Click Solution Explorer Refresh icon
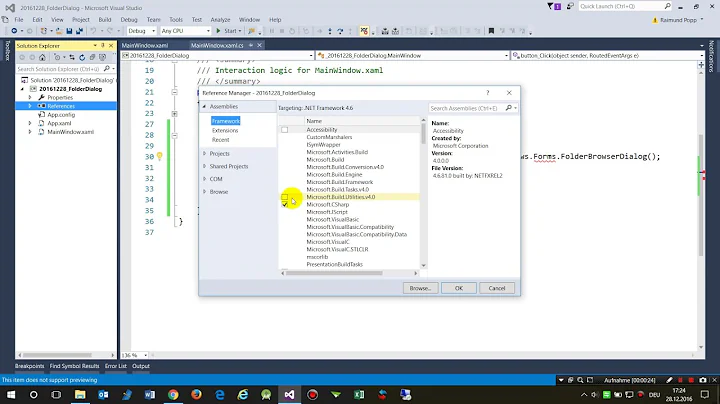This screenshot has width=720, height=404. (82, 57)
